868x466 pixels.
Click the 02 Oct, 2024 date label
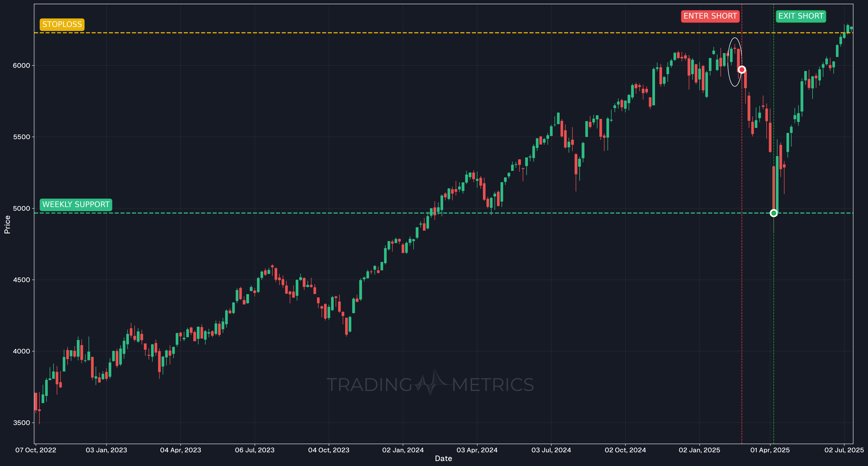pyautogui.click(x=625, y=450)
